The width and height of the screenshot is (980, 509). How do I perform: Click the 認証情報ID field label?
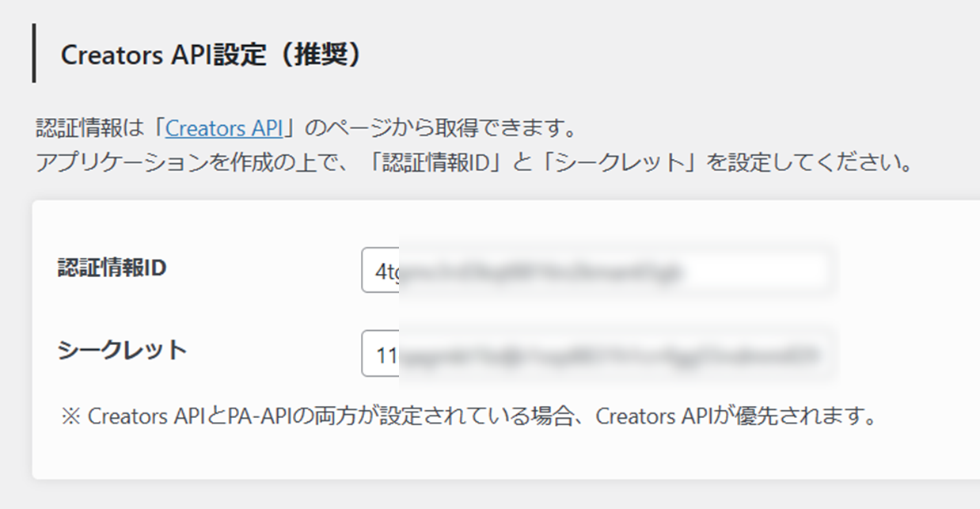click(x=112, y=268)
